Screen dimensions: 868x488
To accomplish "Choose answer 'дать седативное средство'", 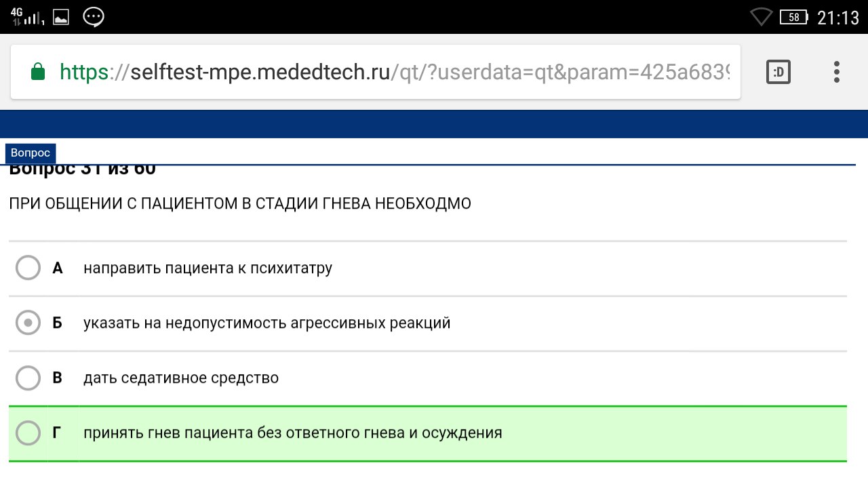I will pyautogui.click(x=181, y=378).
